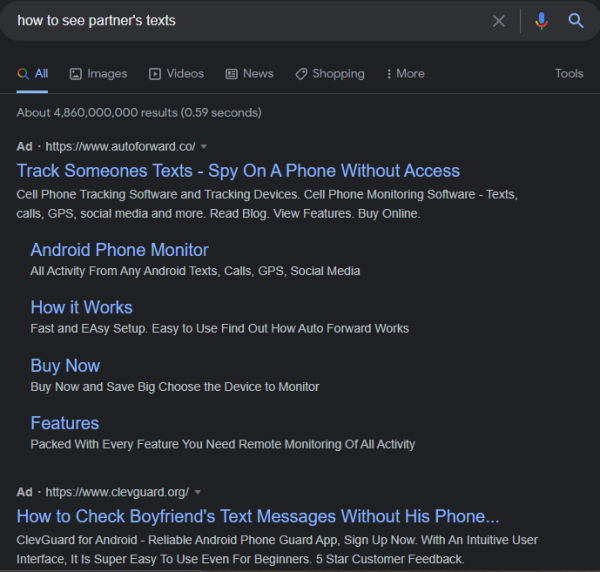
Task: Open the Android Phone Monitor sitelink
Action: click(x=119, y=250)
